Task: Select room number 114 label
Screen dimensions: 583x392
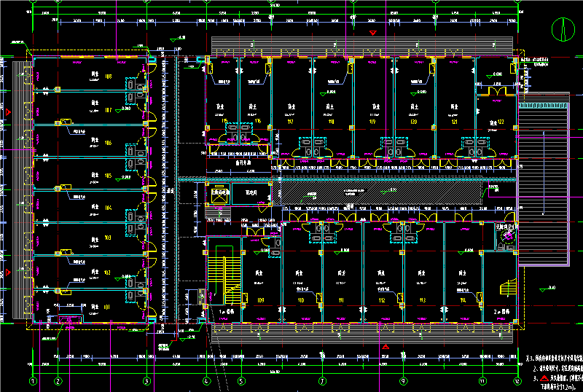Action: (463, 300)
